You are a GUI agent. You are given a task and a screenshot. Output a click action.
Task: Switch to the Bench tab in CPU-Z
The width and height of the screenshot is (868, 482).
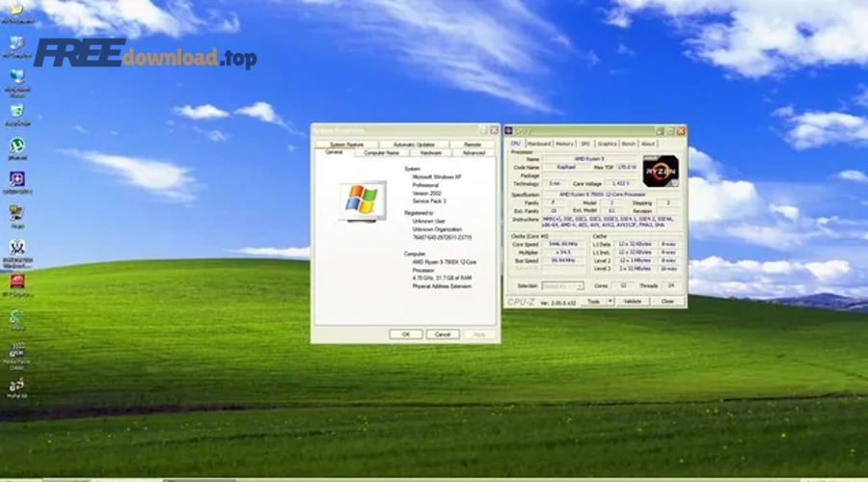pos(628,144)
